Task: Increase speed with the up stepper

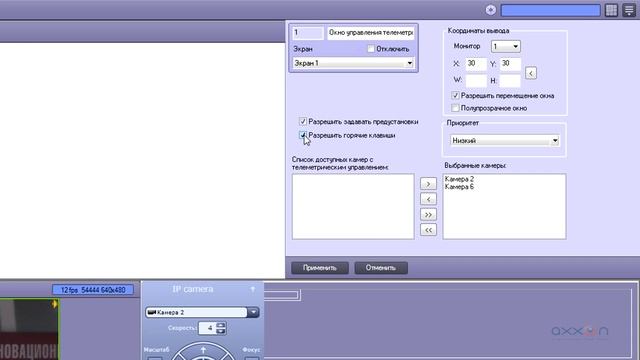Action: tap(221, 325)
